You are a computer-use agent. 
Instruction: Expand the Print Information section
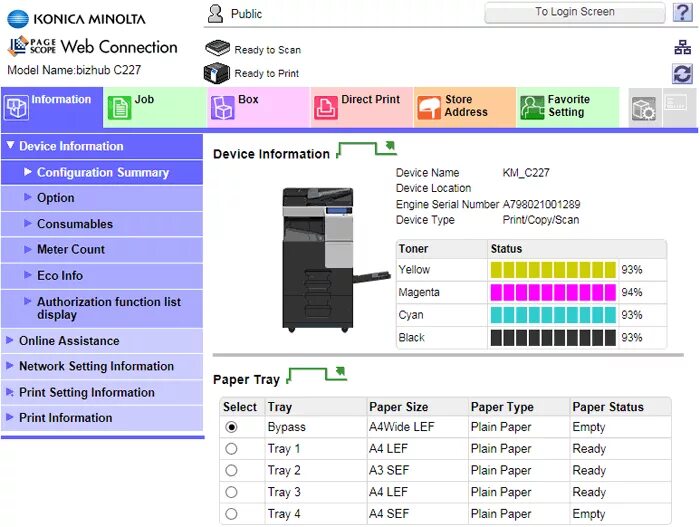click(x=102, y=418)
